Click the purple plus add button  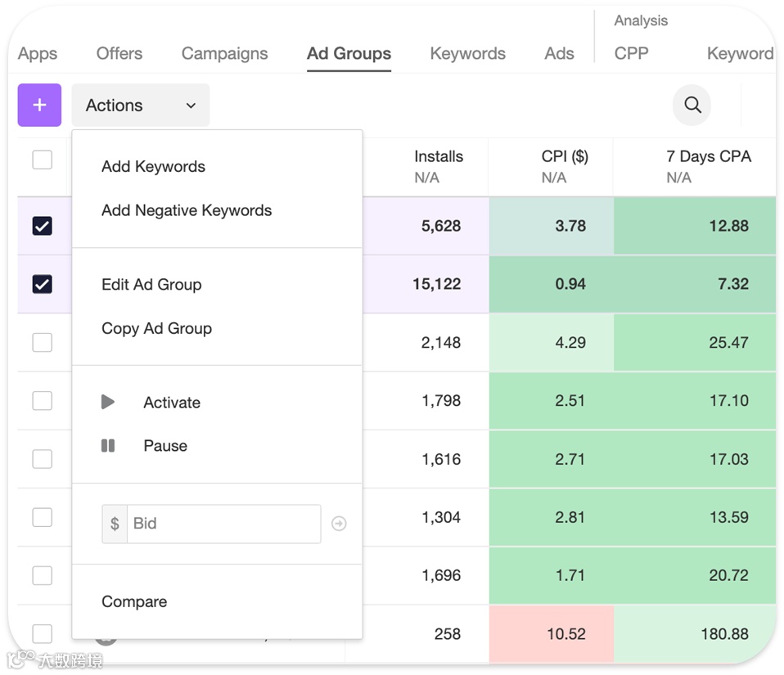tap(39, 105)
